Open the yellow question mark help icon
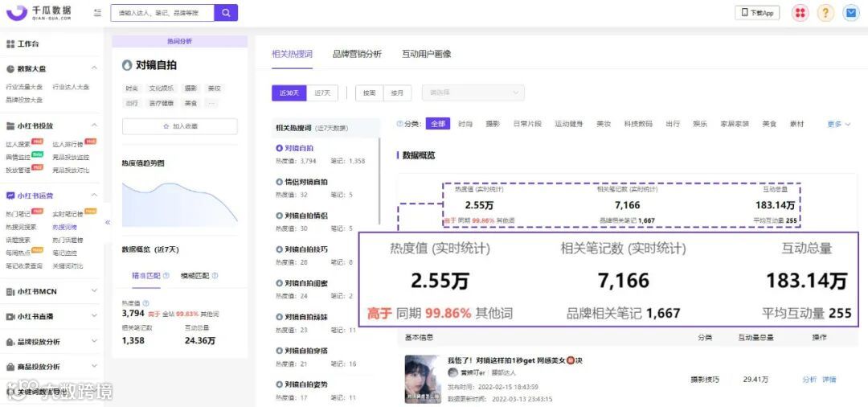 point(825,13)
